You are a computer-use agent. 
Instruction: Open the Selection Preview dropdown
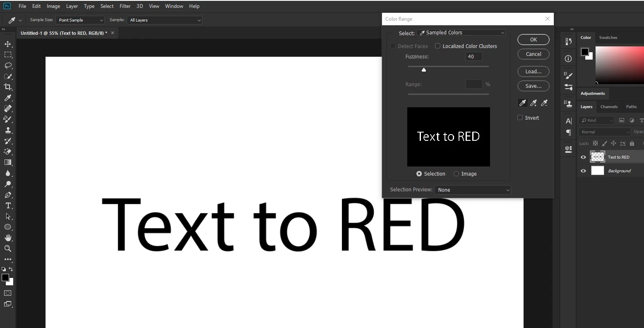[x=473, y=190]
